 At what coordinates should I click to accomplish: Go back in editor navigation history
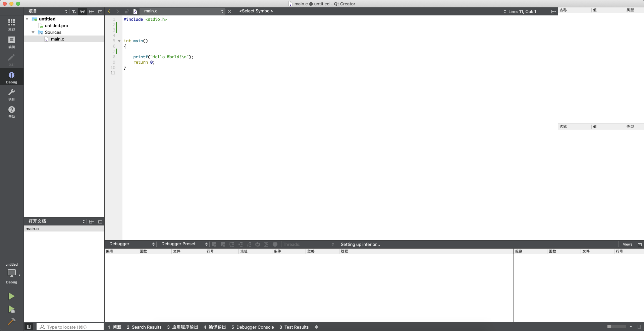[109, 11]
